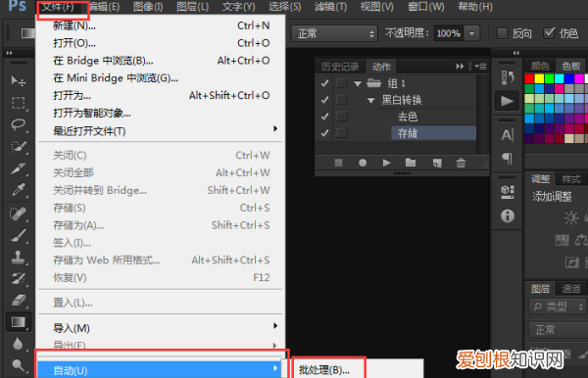Viewport: 588px width, 378px height.
Task: Open the Paragraph panel icon
Action: click(x=507, y=158)
